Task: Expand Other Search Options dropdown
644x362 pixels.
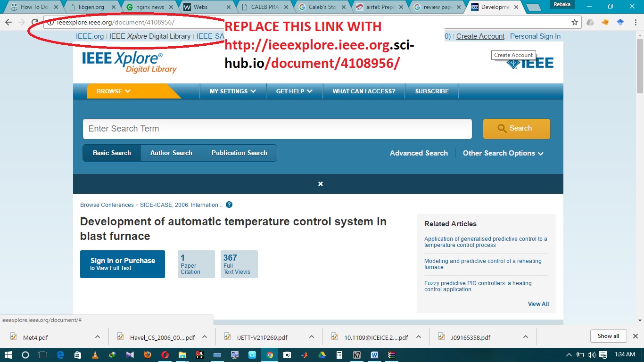Action: click(x=503, y=153)
